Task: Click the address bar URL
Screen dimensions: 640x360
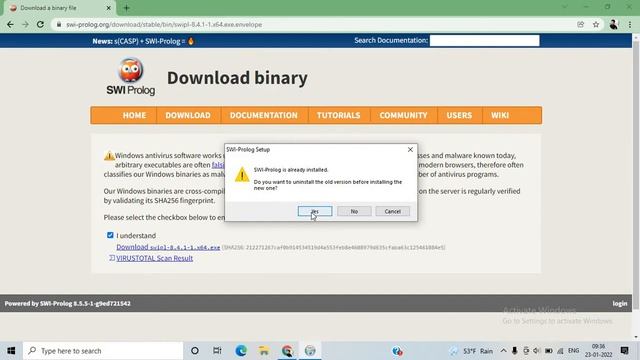Action: (x=164, y=24)
